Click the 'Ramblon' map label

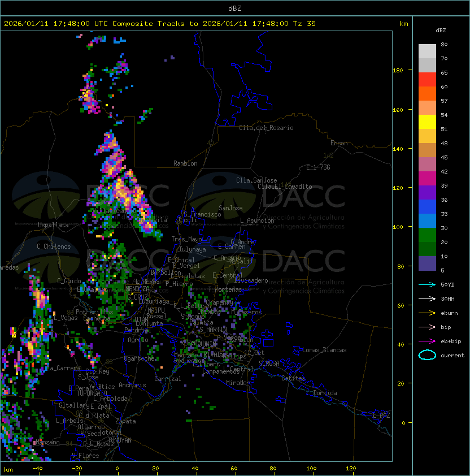pos(185,163)
